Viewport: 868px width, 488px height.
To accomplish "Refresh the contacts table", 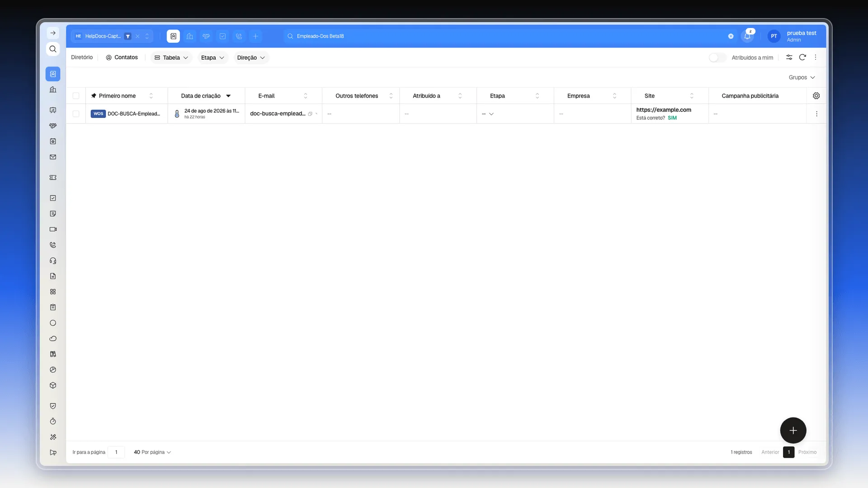I will (802, 57).
